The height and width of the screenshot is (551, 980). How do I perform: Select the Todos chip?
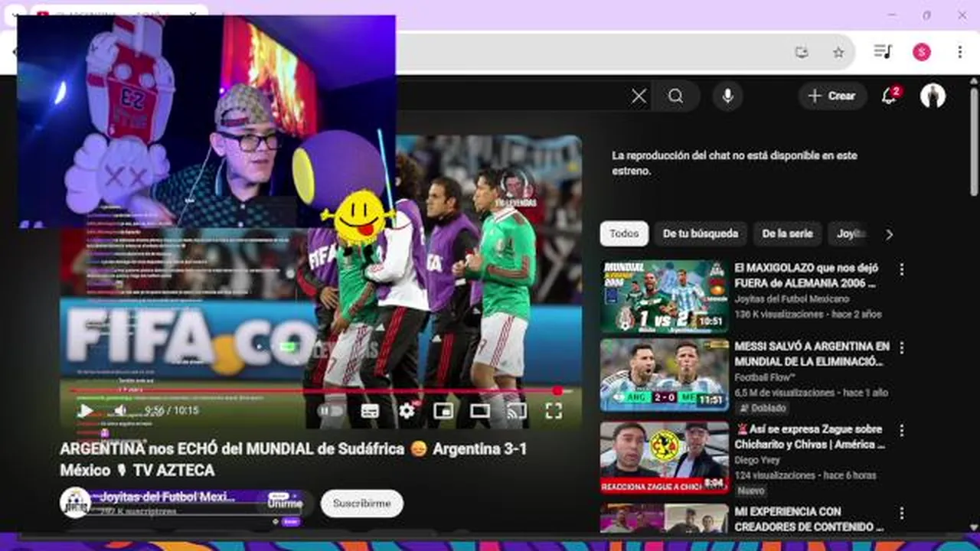pyautogui.click(x=624, y=234)
